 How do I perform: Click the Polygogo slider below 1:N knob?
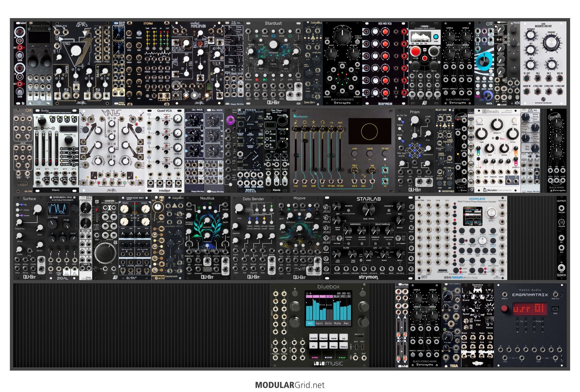331,155
